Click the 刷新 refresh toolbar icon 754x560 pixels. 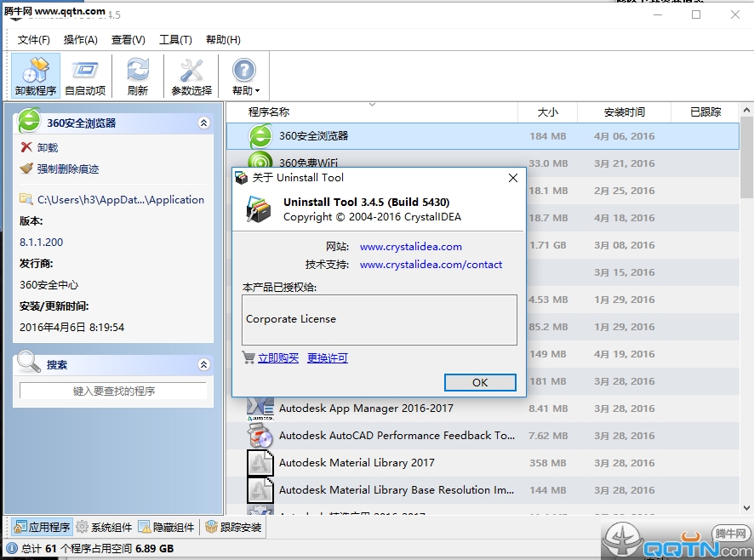tap(138, 76)
